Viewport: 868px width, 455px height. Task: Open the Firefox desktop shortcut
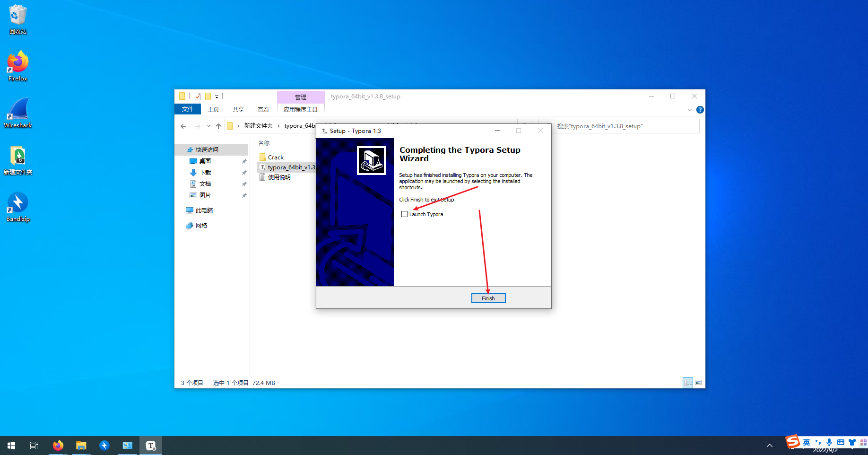[x=18, y=67]
